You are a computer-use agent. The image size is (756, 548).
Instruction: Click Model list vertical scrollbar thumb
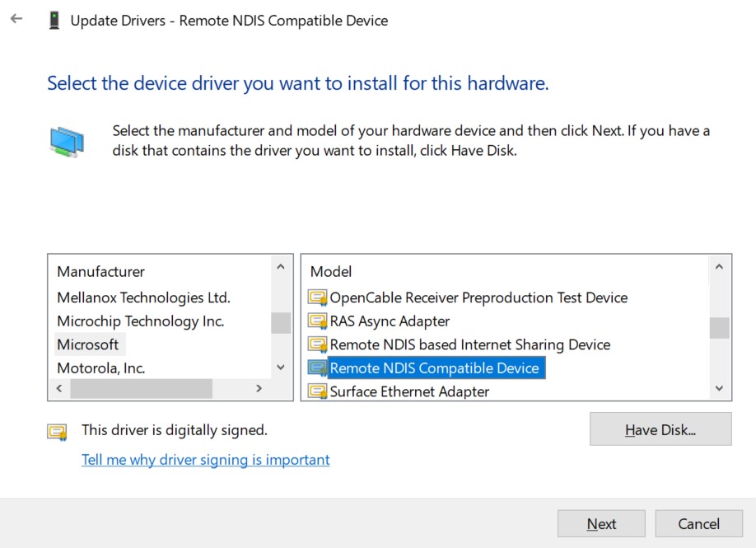coord(720,328)
